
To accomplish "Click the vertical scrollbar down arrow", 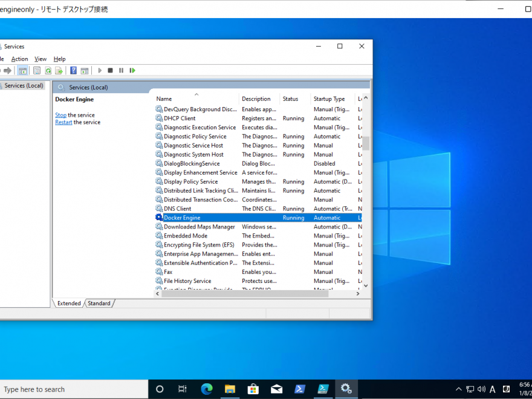I will click(366, 286).
